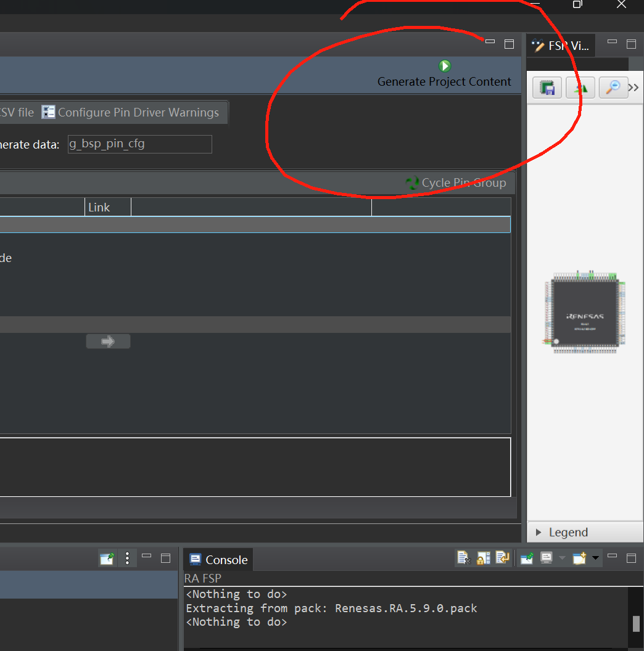Click the Open Console new window icon
This screenshot has height=651, width=644.
579,558
